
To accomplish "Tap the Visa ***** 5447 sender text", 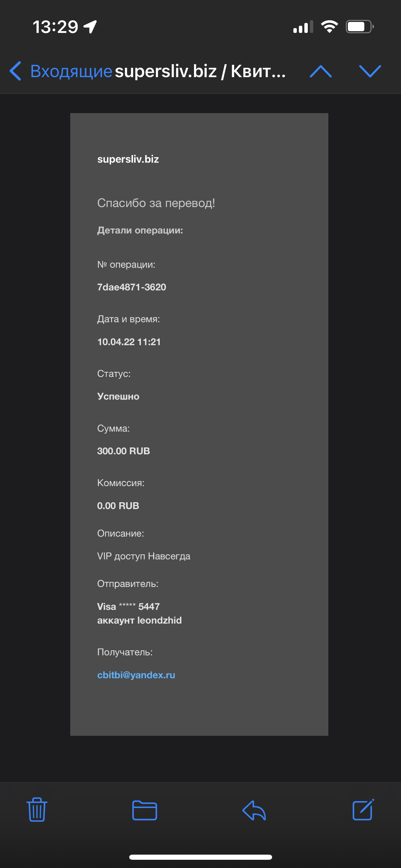I will (x=129, y=606).
